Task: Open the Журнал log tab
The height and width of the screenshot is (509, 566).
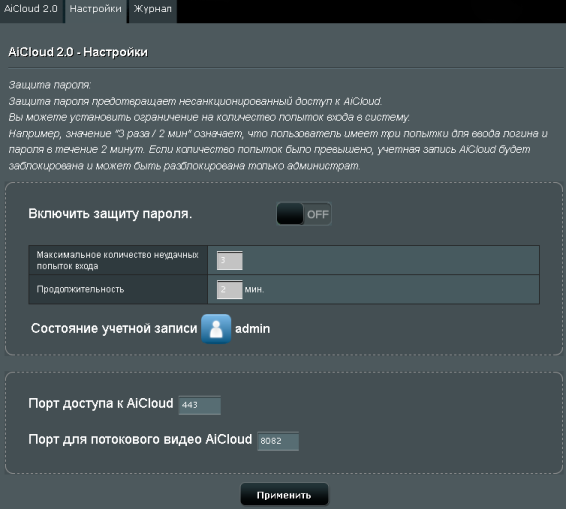Action: click(x=153, y=9)
